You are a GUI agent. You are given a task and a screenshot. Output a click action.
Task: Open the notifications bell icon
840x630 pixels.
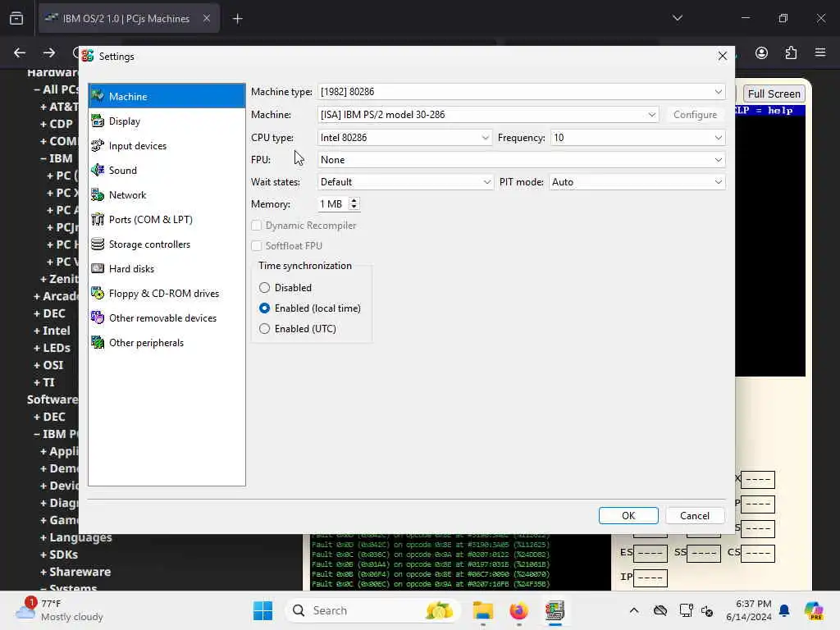point(784,610)
